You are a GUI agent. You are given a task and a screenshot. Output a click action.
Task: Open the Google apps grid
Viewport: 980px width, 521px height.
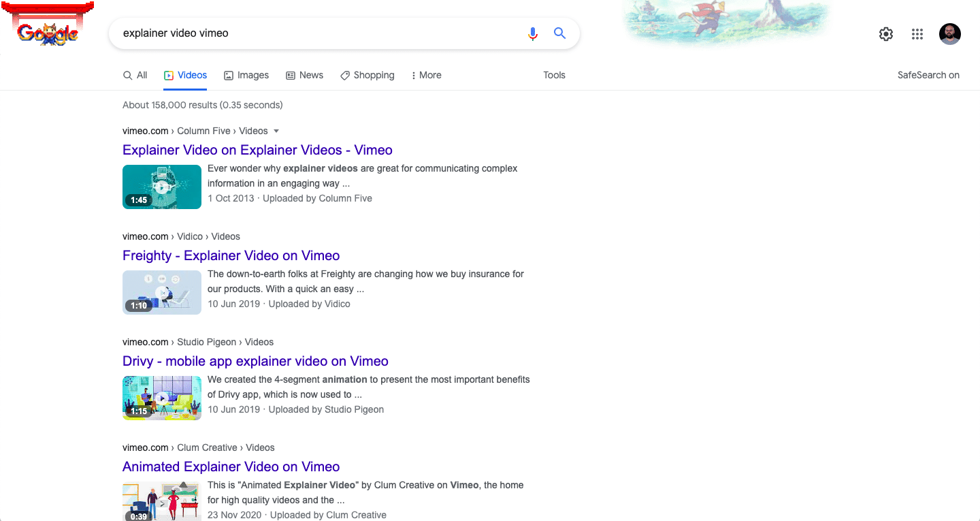(x=917, y=34)
